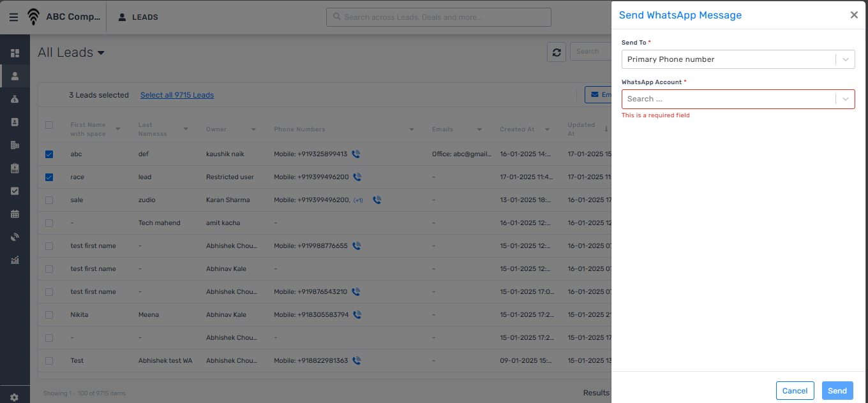
Task: Open the Owner column dropdown arrow
Action: (253, 129)
